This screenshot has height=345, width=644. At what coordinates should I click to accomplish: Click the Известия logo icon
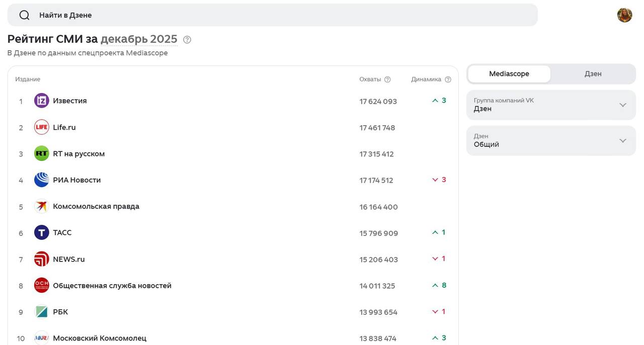coord(41,101)
